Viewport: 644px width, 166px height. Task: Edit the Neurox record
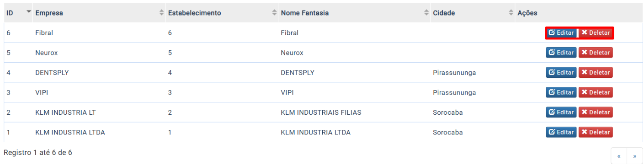(561, 53)
